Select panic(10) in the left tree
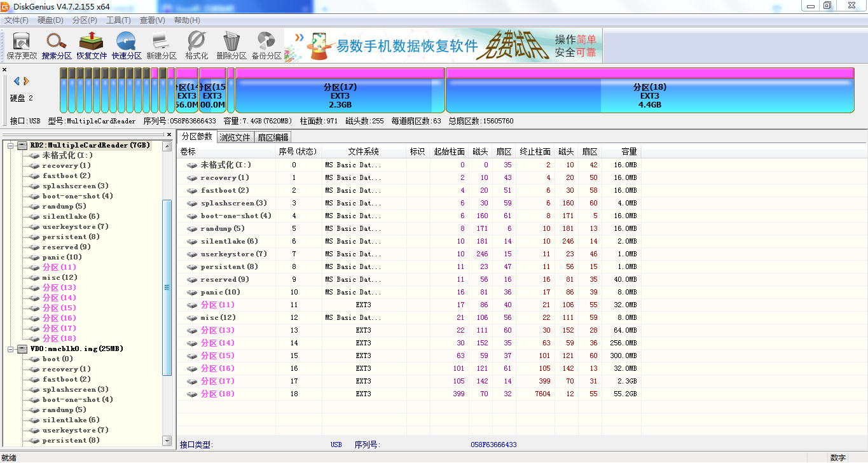 pyautogui.click(x=62, y=257)
